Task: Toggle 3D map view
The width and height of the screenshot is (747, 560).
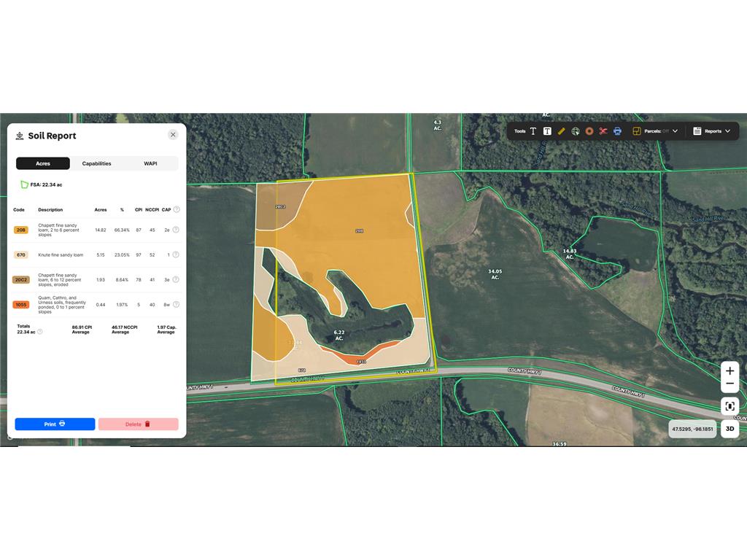Action: [x=729, y=429]
